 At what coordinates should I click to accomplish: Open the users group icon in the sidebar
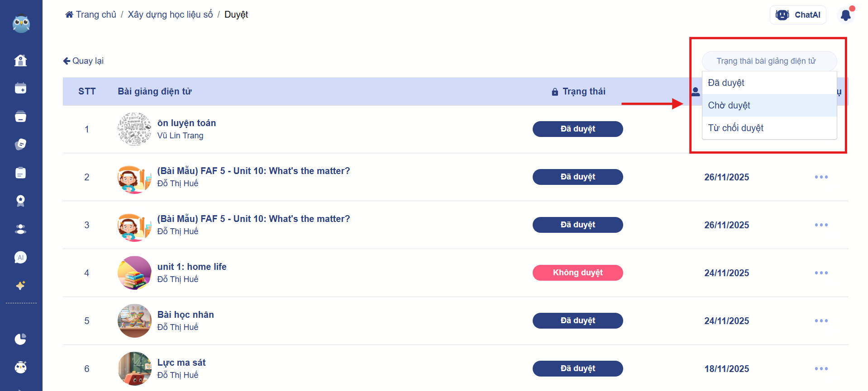[20, 229]
